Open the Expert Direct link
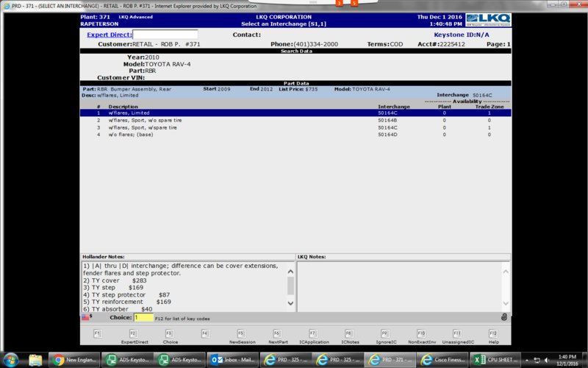This screenshot has width=588, height=368. tap(109, 35)
